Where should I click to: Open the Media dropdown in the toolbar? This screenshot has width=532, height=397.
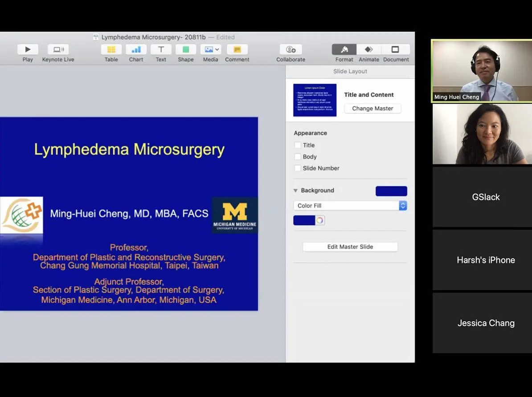point(210,49)
